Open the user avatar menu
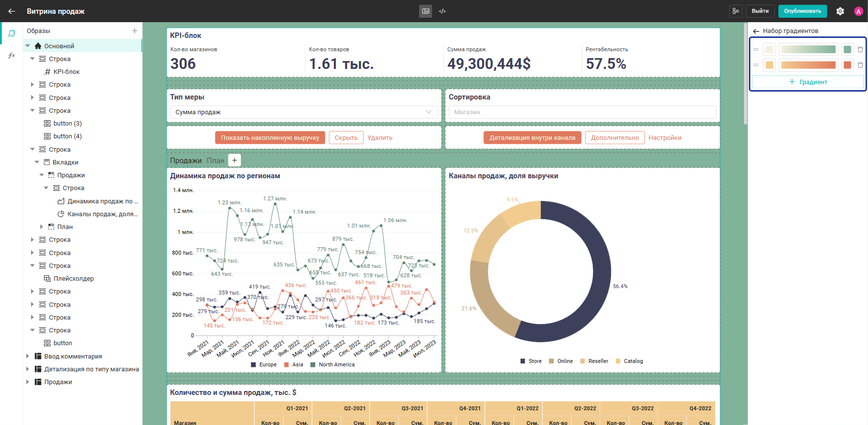The height and width of the screenshot is (425, 868). point(858,11)
